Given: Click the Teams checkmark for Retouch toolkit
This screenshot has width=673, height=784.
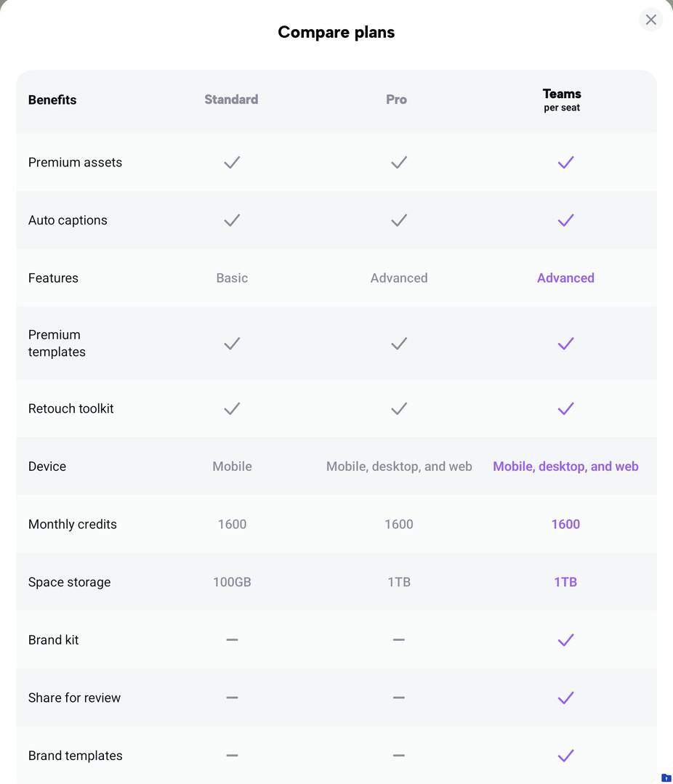Looking at the screenshot, I should (565, 408).
